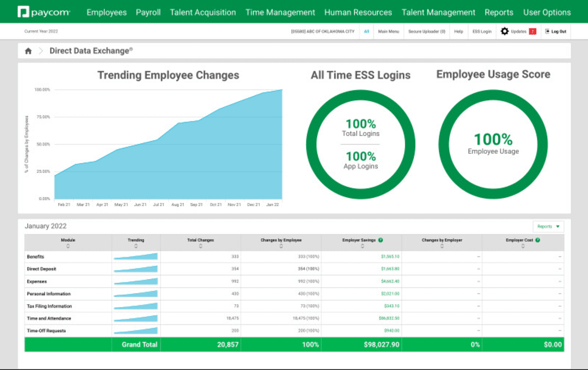This screenshot has height=370, width=588.
Task: Click the red Updates notification badge
Action: click(x=532, y=32)
